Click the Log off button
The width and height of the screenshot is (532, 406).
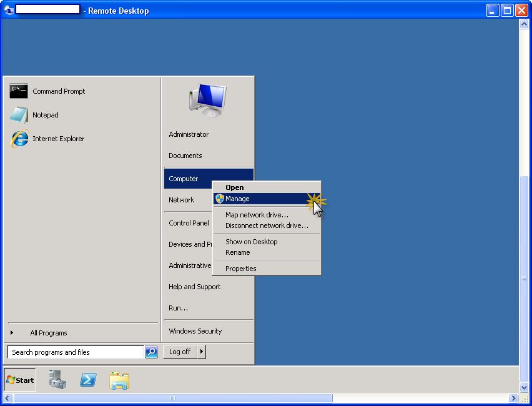tap(180, 352)
